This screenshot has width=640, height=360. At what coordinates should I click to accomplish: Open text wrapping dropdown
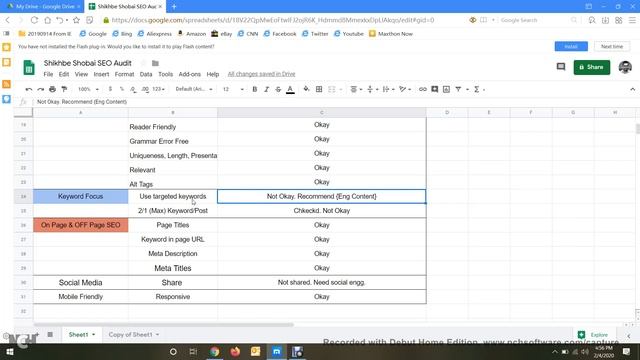(x=388, y=89)
